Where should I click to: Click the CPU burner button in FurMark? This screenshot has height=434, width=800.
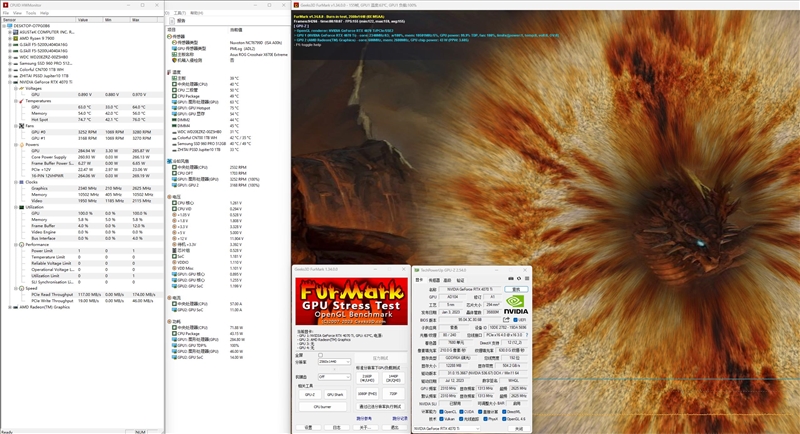click(x=322, y=407)
